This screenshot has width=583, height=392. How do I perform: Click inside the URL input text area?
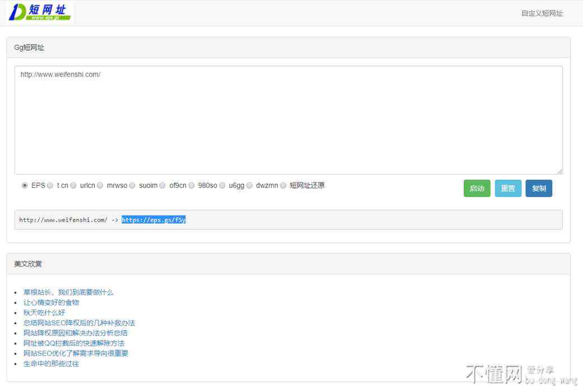pyautogui.click(x=288, y=120)
